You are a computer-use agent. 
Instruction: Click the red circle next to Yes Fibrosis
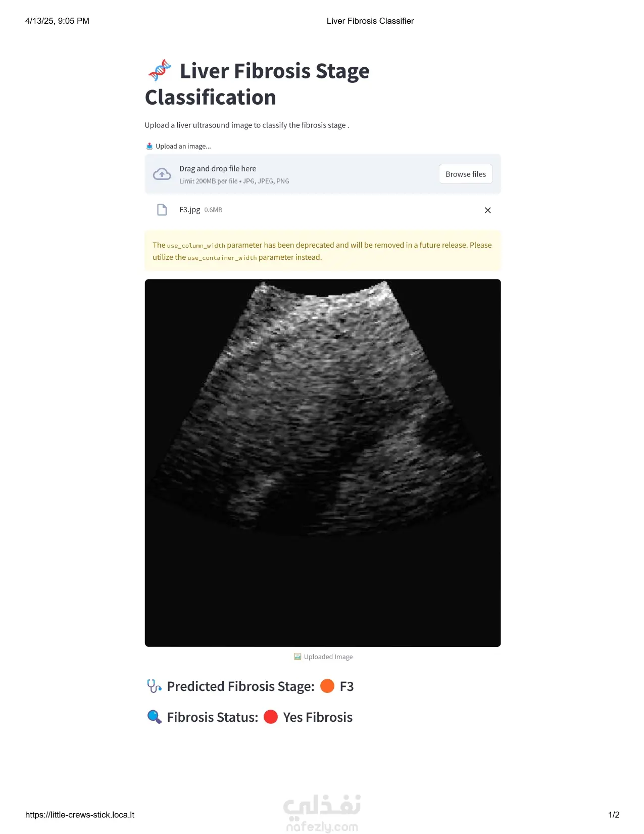coord(271,717)
